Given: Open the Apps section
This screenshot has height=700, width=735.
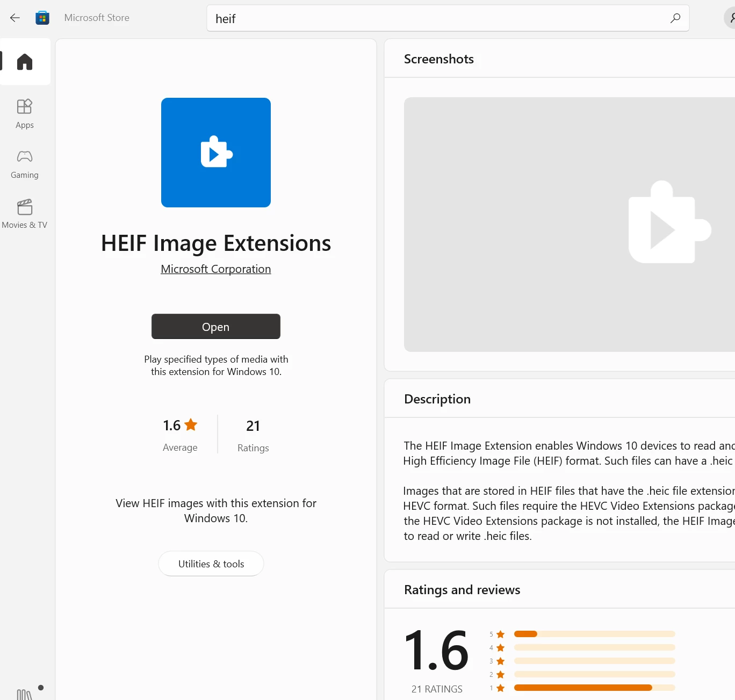Looking at the screenshot, I should pyautogui.click(x=25, y=114).
